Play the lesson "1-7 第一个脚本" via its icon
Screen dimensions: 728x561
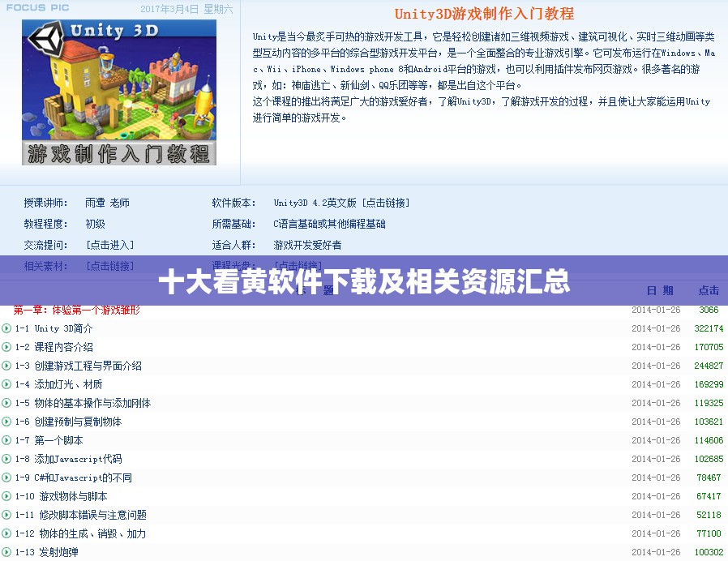pyautogui.click(x=8, y=440)
